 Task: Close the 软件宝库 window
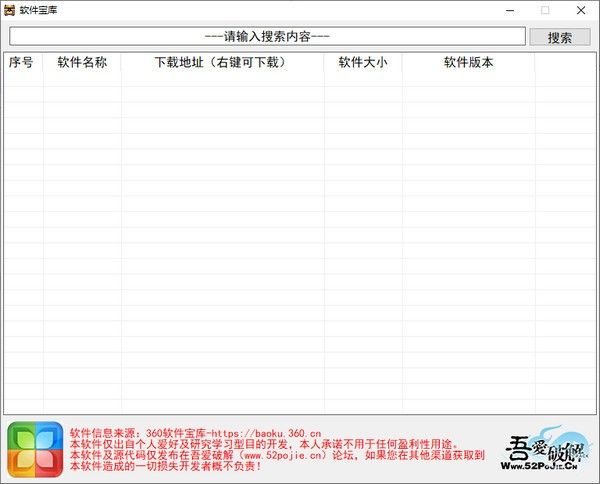pyautogui.click(x=581, y=10)
